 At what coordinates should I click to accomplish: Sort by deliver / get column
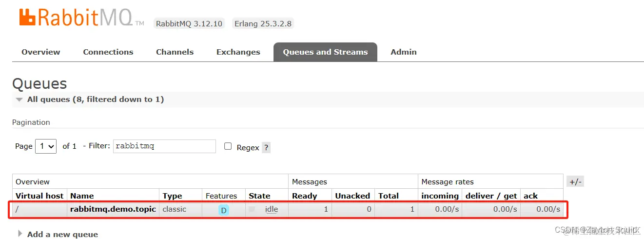(x=491, y=196)
